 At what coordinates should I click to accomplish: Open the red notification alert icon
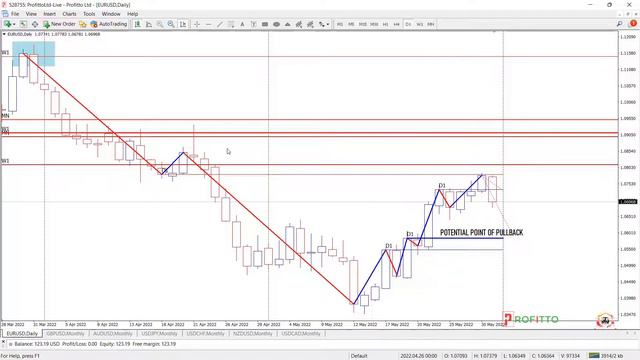coord(633,24)
